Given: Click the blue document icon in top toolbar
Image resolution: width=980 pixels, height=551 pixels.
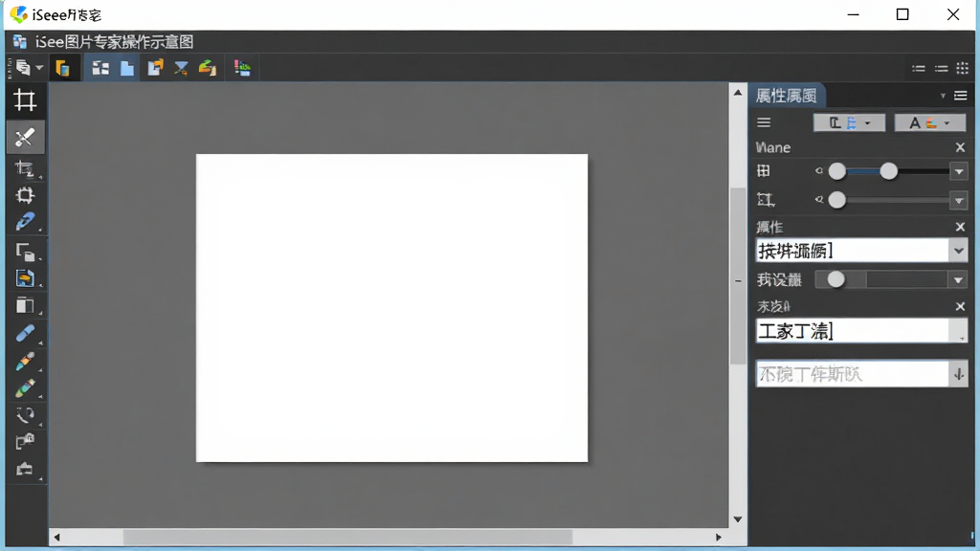Looking at the screenshot, I should tap(127, 68).
